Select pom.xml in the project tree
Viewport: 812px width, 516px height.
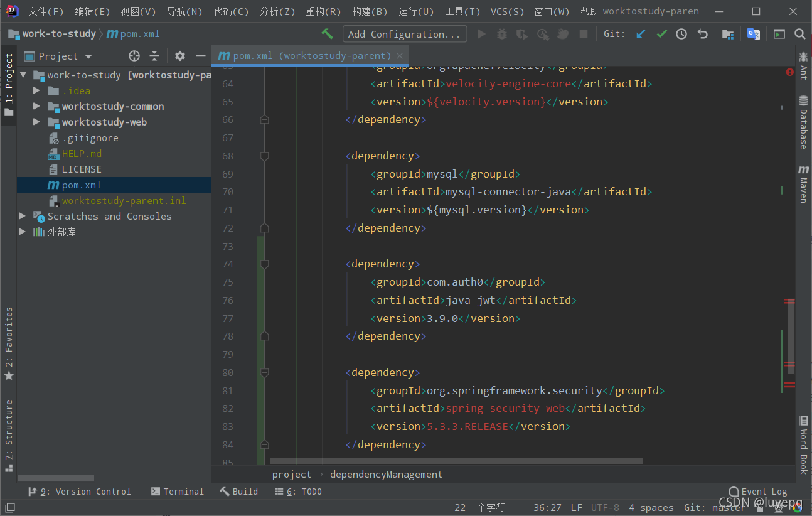114,185
